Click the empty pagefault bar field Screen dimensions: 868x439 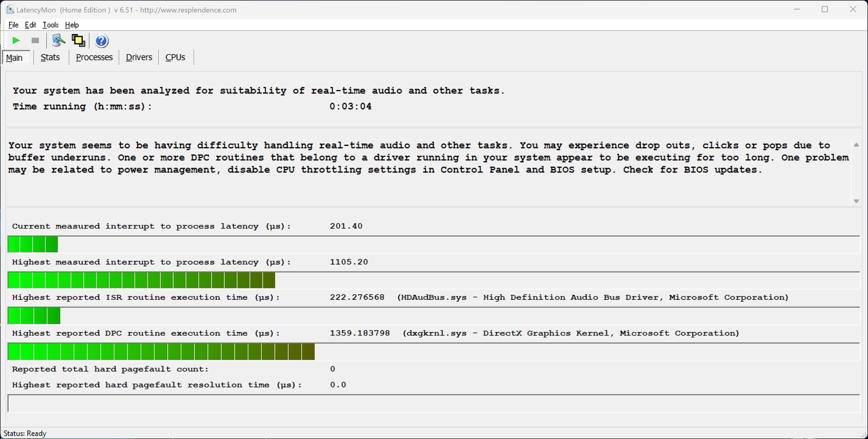click(x=434, y=403)
